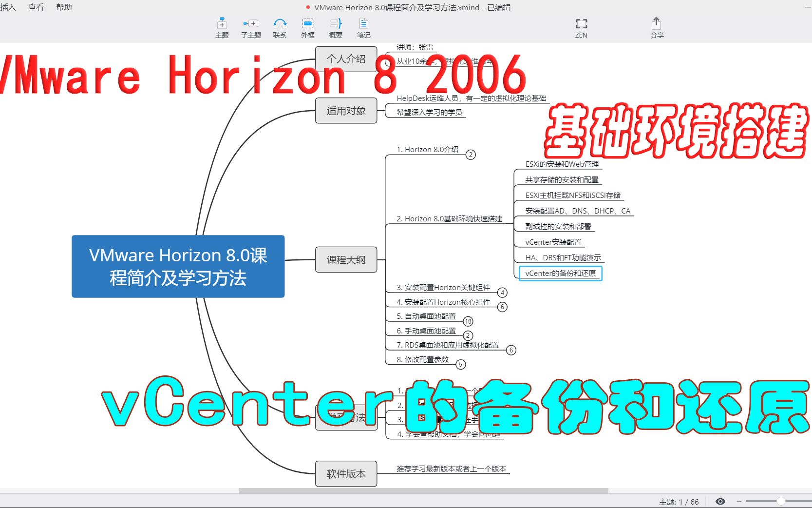Image resolution: width=812 pixels, height=508 pixels.
Task: Select topic 8. 修改配置参数
Action: click(x=422, y=360)
